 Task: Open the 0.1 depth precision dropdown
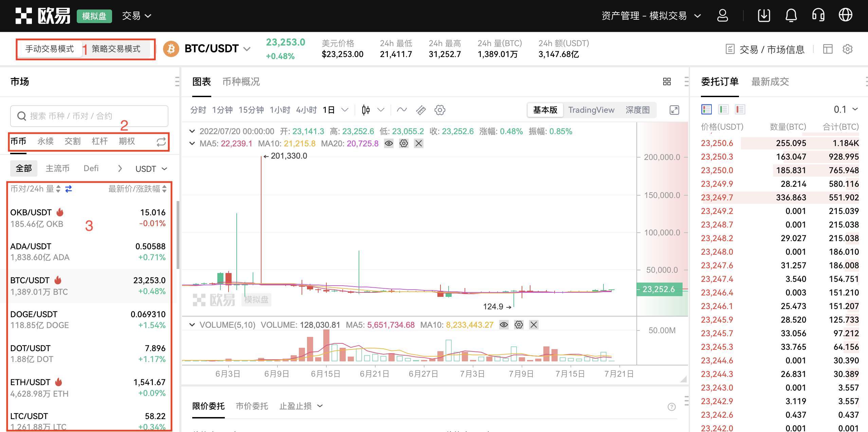[x=846, y=109]
